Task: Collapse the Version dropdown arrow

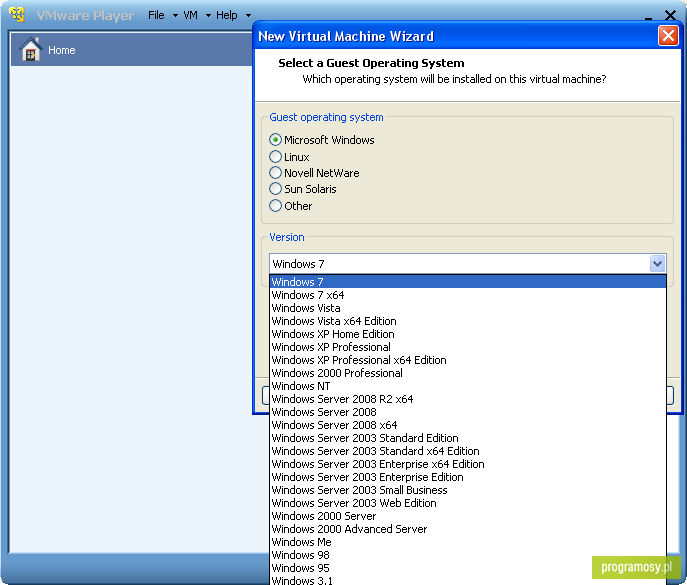Action: (657, 264)
